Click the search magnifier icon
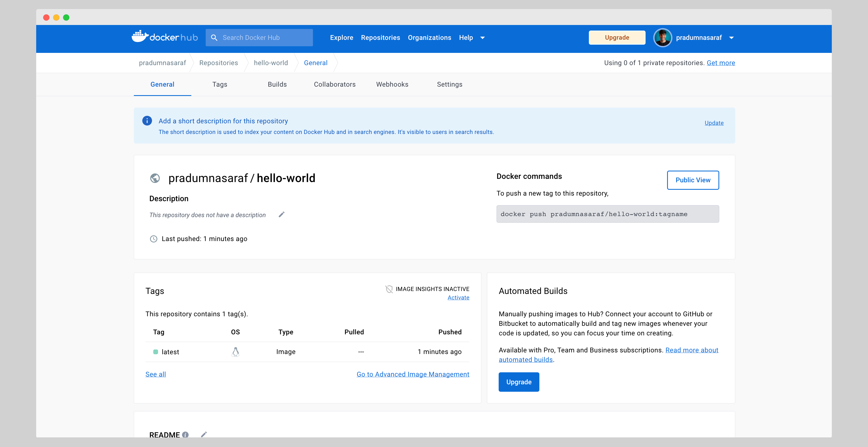The width and height of the screenshot is (868, 447). (214, 38)
